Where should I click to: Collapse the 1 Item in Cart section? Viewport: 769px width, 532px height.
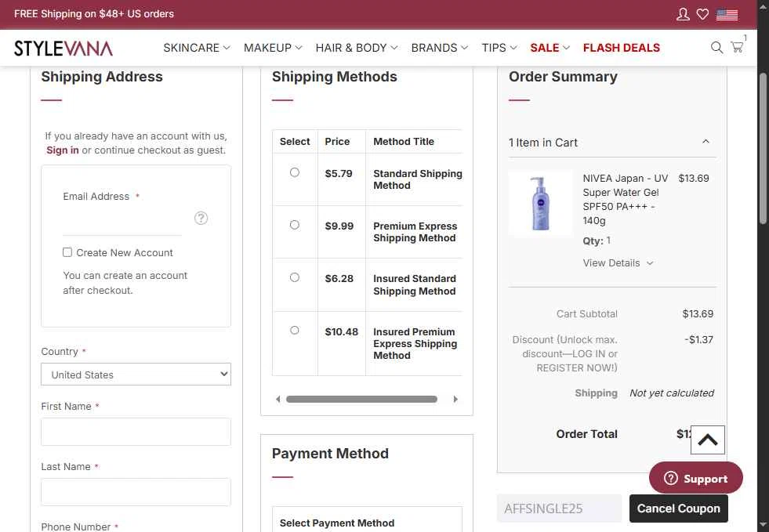(x=611, y=142)
